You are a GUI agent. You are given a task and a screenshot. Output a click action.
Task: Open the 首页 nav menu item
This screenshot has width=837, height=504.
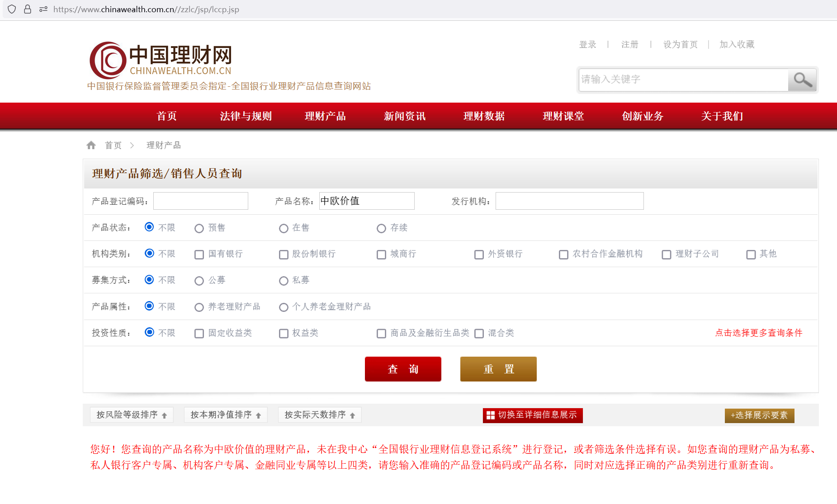[x=166, y=116]
